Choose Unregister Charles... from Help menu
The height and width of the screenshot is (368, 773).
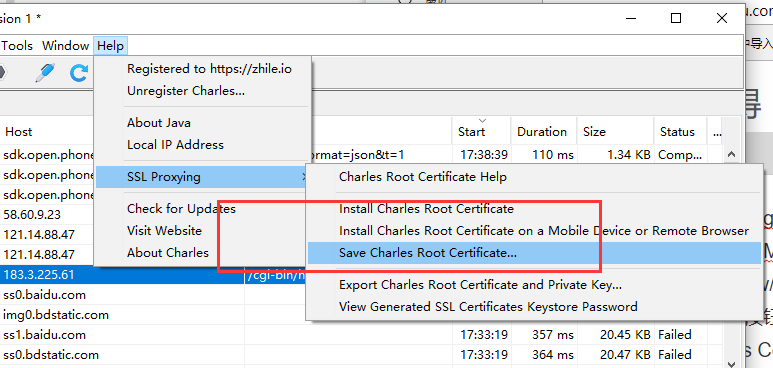[203, 91]
